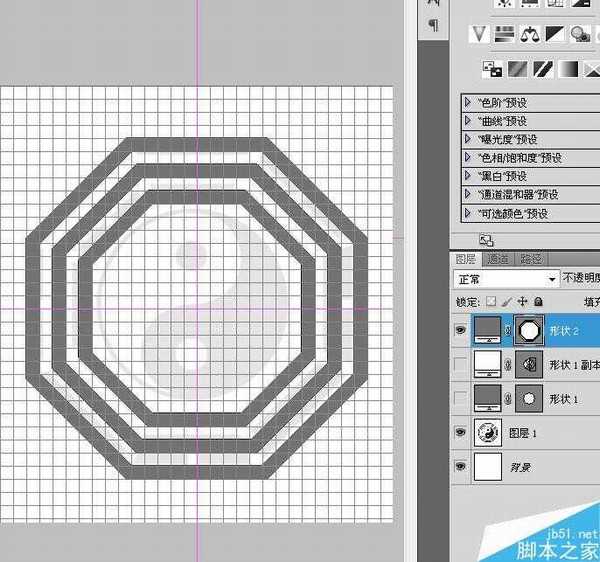Click the 形状 1 vector mask thumbnail
The width and height of the screenshot is (600, 562).
click(529, 398)
